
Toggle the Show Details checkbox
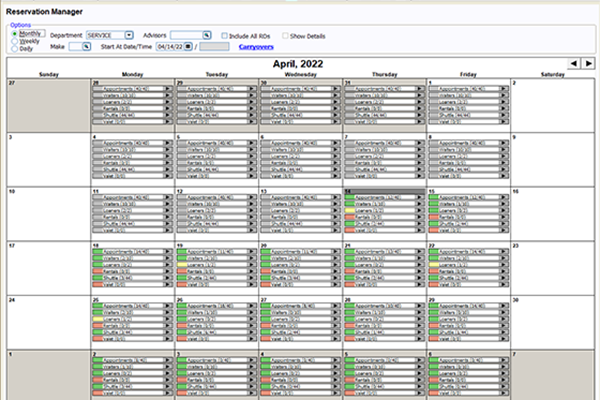pos(285,36)
